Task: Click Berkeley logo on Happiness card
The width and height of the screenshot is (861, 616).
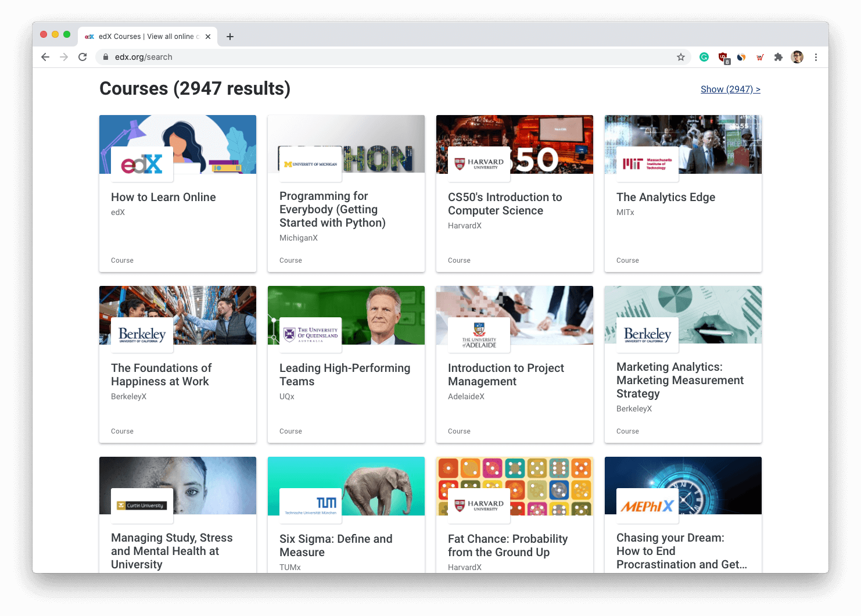Action: tap(142, 335)
